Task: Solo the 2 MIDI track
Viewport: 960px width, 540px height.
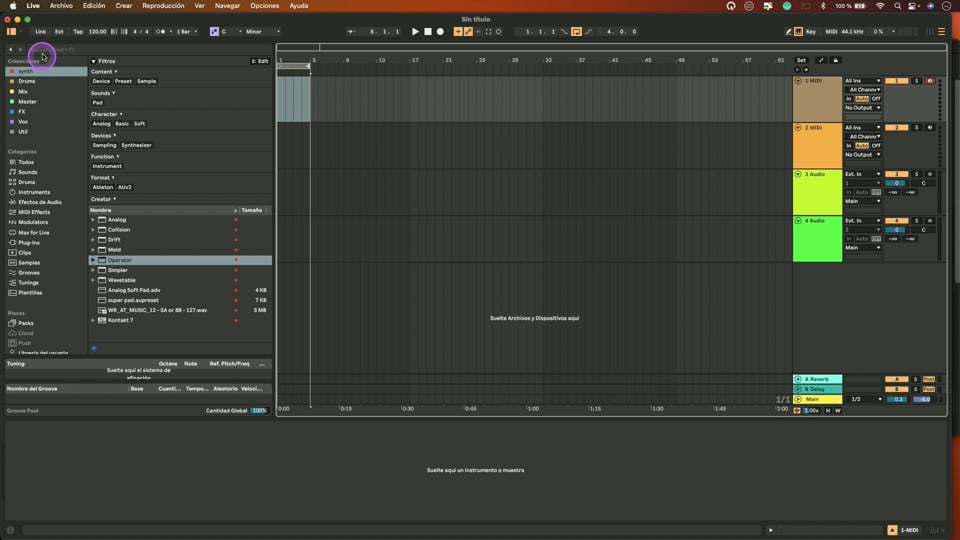Action: 917,127
